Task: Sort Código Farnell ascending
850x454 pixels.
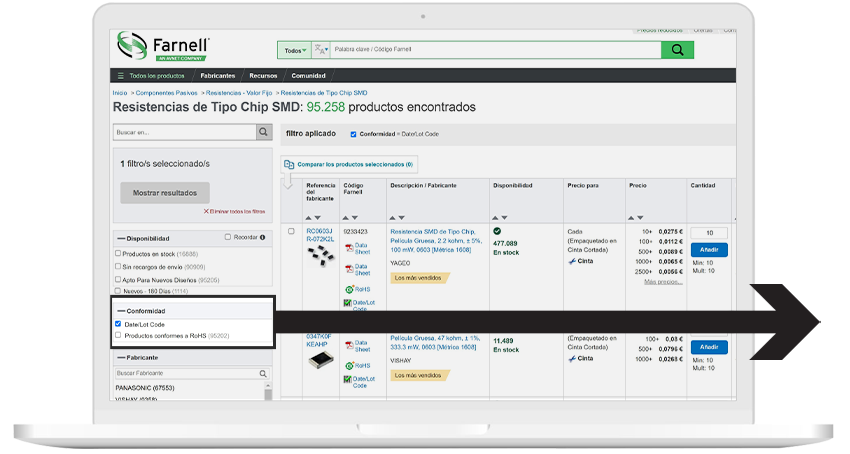Action: pyautogui.click(x=346, y=218)
